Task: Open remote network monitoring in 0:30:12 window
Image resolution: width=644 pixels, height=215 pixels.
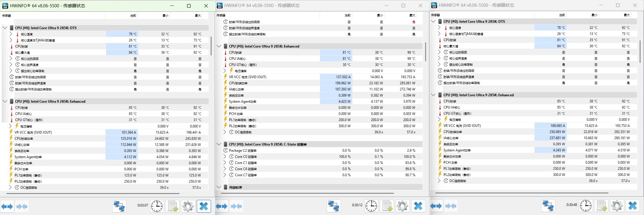Action: point(334,206)
